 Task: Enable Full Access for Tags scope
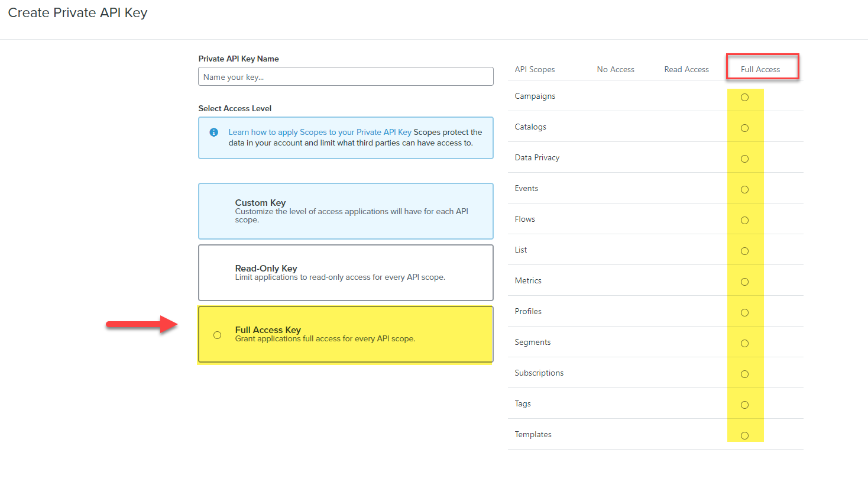pyautogui.click(x=744, y=405)
